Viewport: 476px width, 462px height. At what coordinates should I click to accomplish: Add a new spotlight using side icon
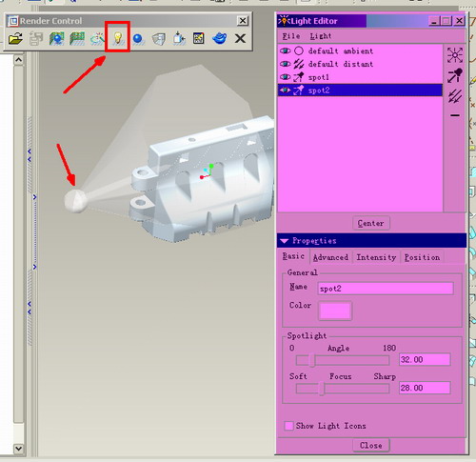click(x=455, y=76)
